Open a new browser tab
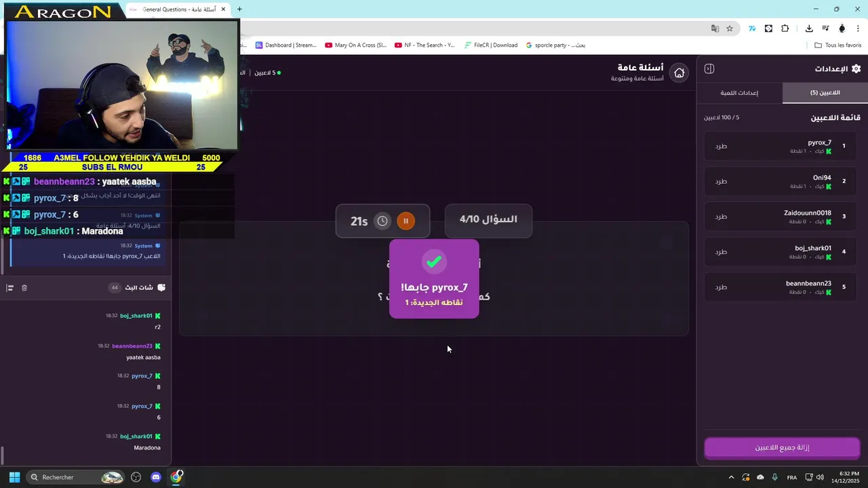Image resolution: width=868 pixels, height=488 pixels. pyautogui.click(x=239, y=9)
